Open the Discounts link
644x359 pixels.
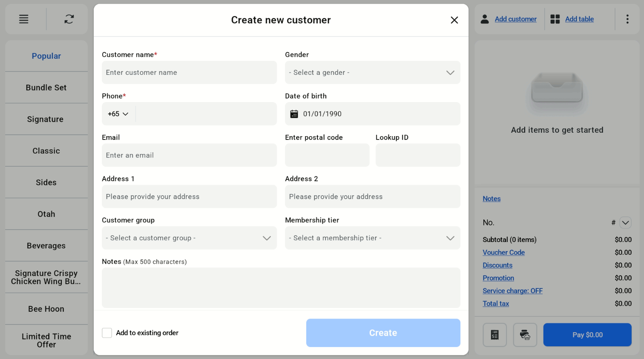pyautogui.click(x=497, y=265)
